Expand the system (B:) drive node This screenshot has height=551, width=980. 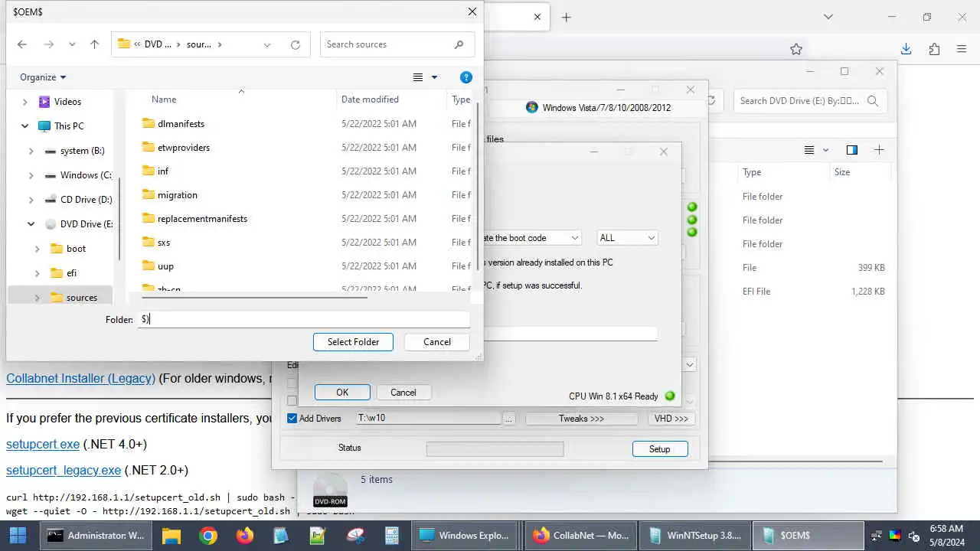click(31, 151)
